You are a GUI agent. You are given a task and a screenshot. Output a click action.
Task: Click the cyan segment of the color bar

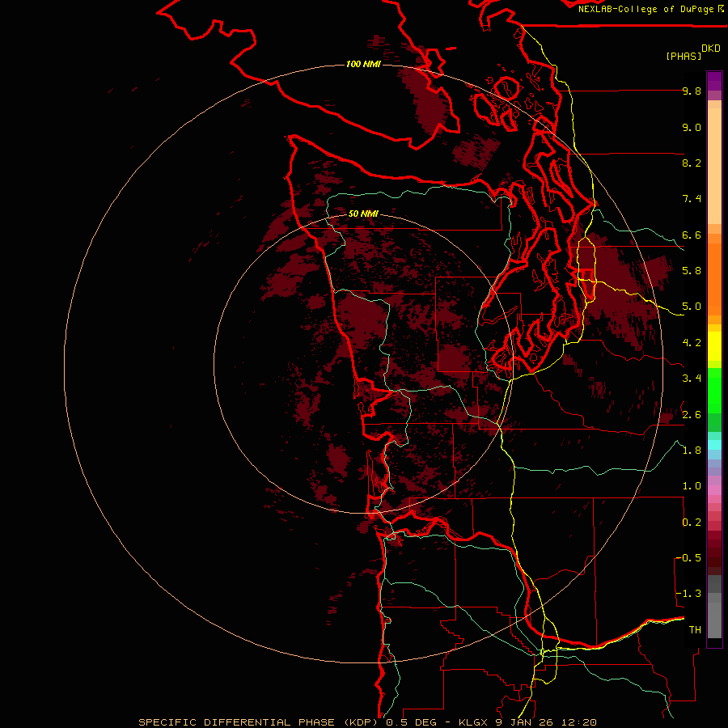click(x=714, y=445)
